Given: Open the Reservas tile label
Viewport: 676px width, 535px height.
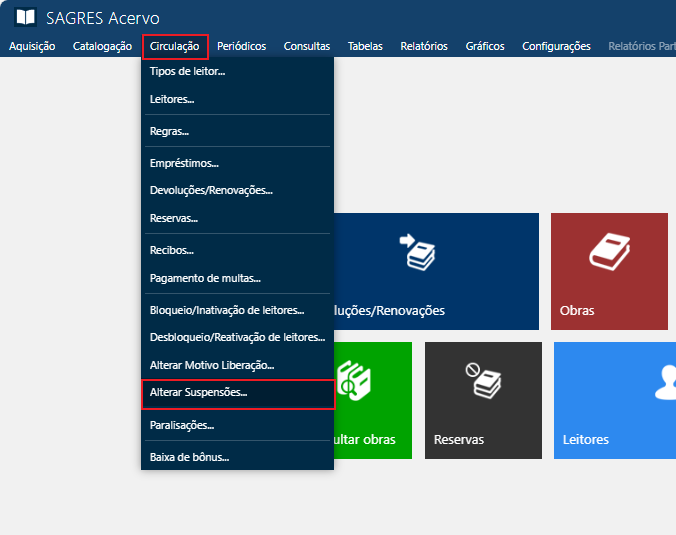Looking at the screenshot, I should tap(459, 439).
